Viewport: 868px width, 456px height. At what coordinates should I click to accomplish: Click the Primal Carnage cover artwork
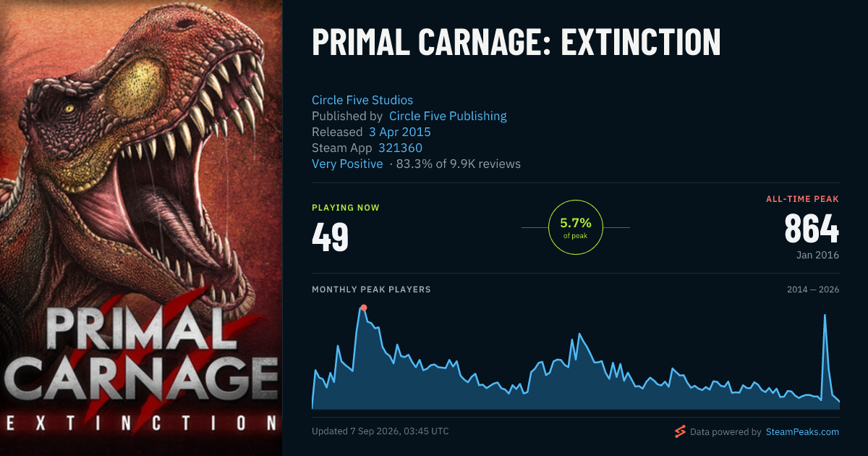(x=141, y=228)
